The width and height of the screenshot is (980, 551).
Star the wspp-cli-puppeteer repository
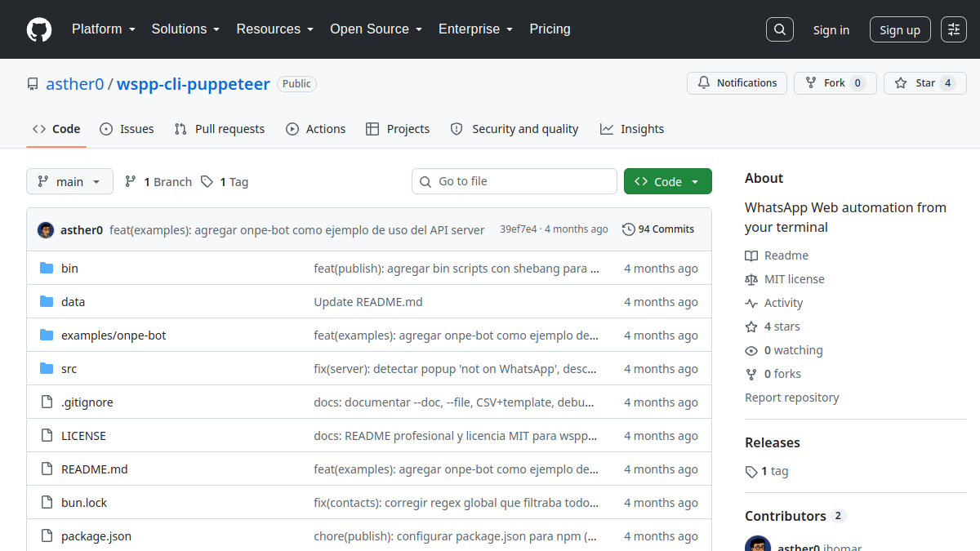(925, 83)
